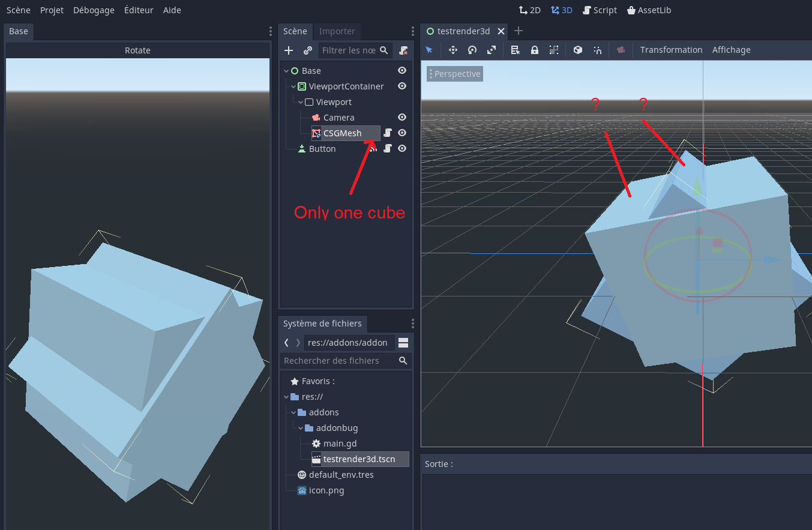Click the Filtrer les nœuds input field
The width and height of the screenshot is (812, 530).
pos(355,50)
